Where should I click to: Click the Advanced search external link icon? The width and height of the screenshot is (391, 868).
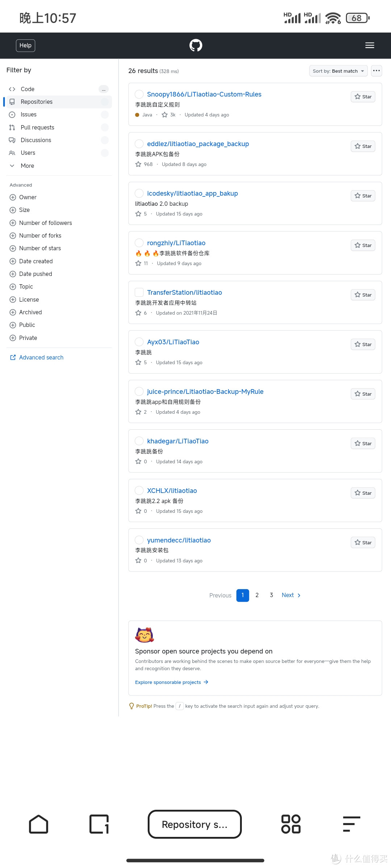point(13,357)
